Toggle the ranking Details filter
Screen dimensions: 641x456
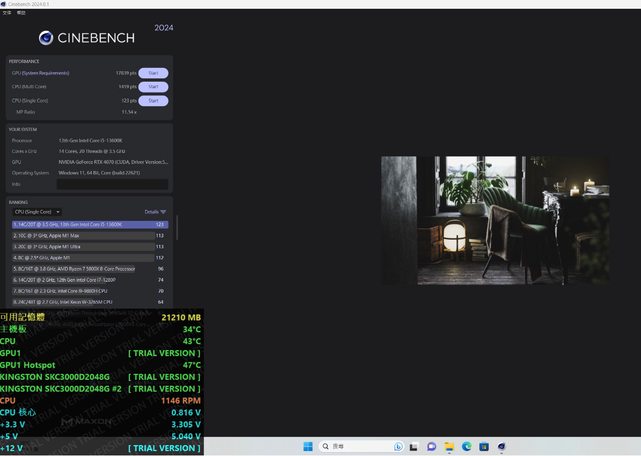point(155,212)
